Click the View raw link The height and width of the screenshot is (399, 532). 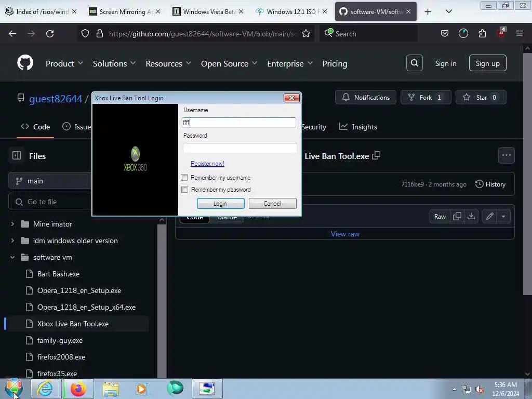click(x=345, y=234)
